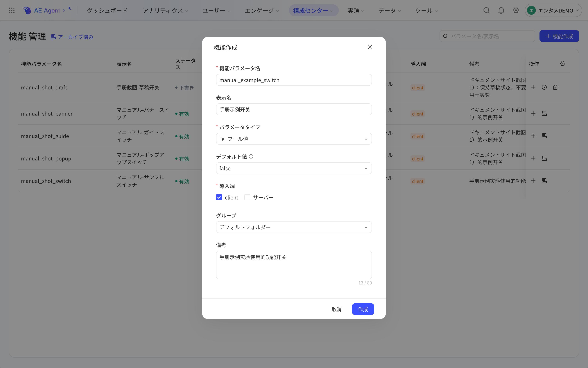Image resolution: width=588 pixels, height=368 pixels.
Task: Click the delete trash icon for manual_shot_draft
Action: pyautogui.click(x=555, y=87)
